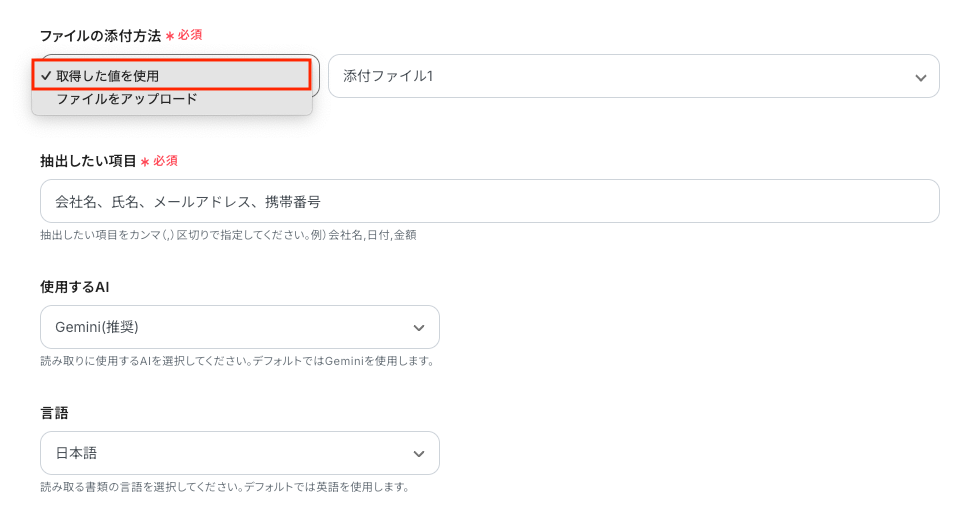
Task: Choose the ファイルをアップロード menu option
Action: [x=127, y=100]
